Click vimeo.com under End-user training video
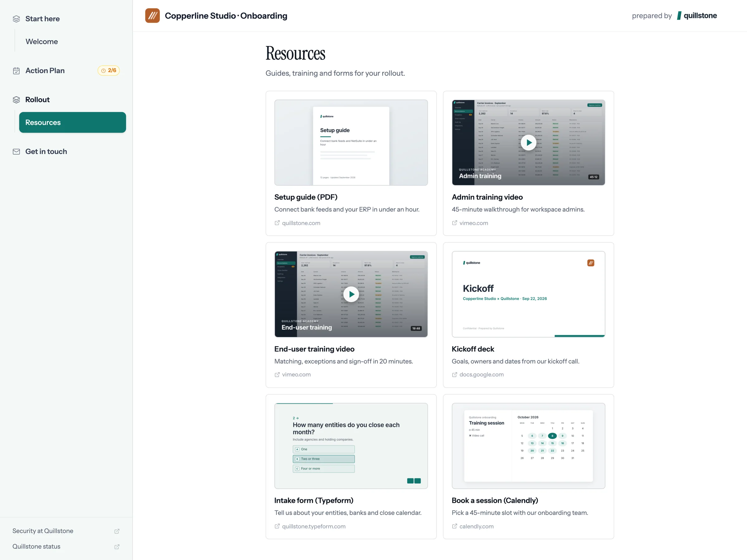The image size is (747, 560). [297, 375]
